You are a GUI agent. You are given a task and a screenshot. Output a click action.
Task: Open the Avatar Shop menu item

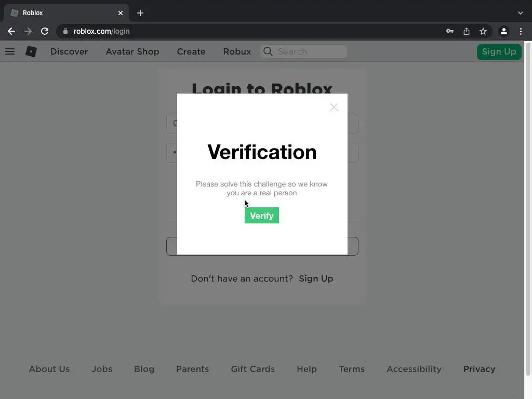132,51
